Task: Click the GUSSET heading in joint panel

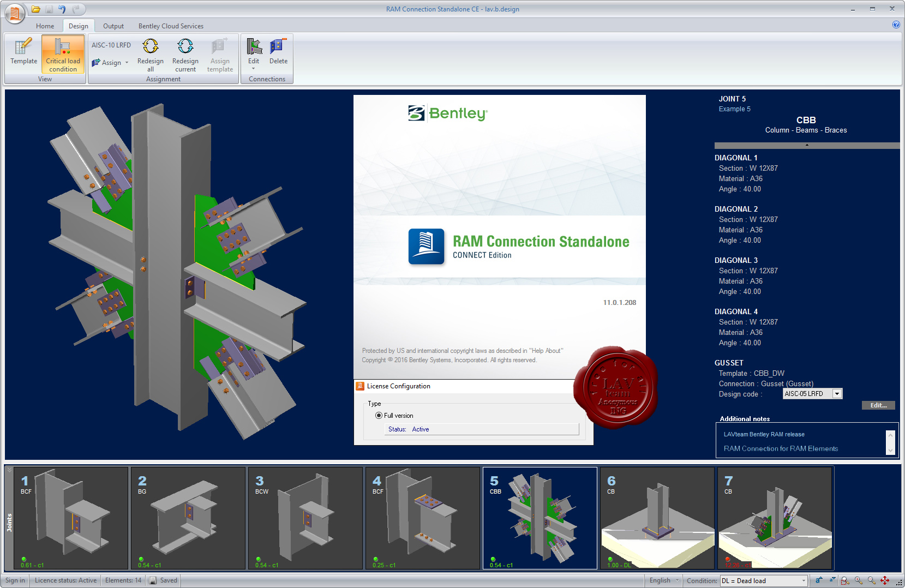Action: 729,363
